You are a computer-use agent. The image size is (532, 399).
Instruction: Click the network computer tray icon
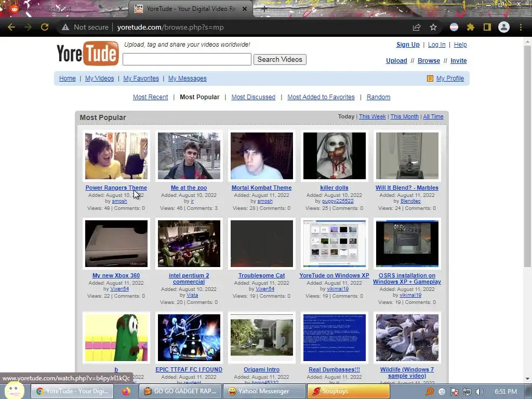click(x=467, y=392)
